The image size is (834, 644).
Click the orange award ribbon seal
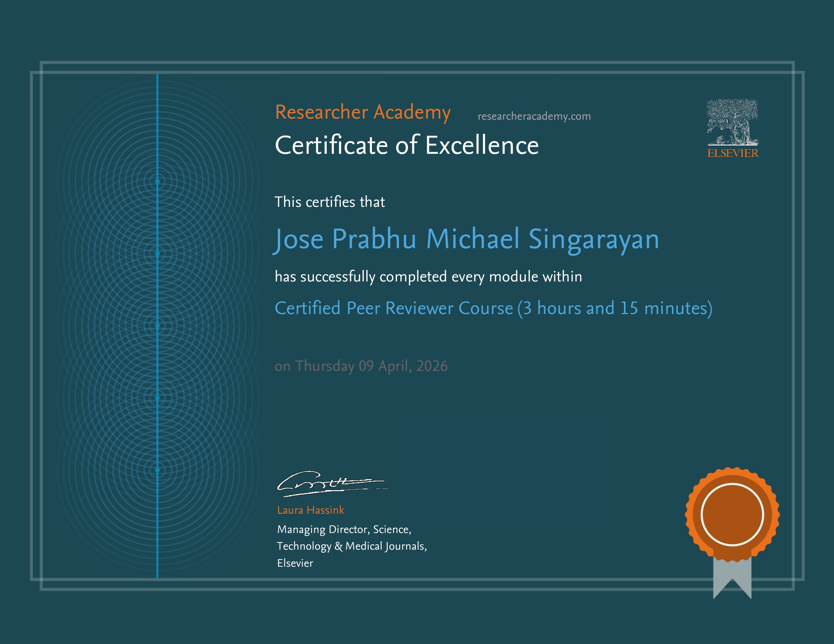732,533
